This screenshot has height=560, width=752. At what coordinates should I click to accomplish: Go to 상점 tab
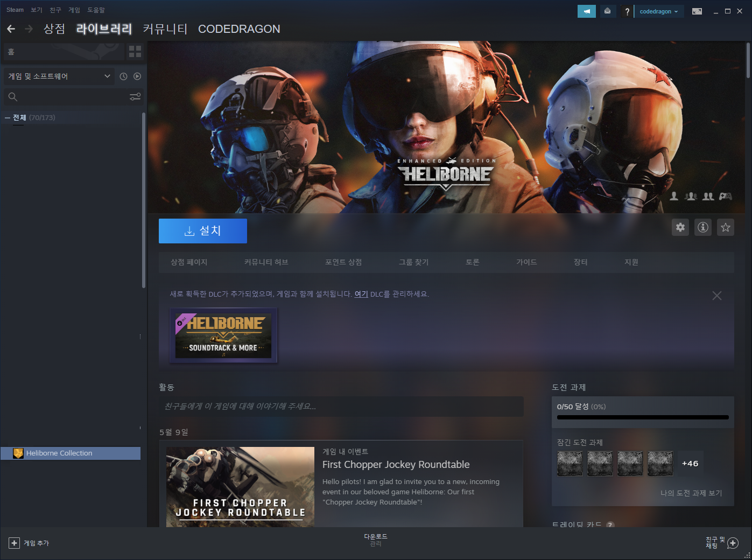[54, 29]
